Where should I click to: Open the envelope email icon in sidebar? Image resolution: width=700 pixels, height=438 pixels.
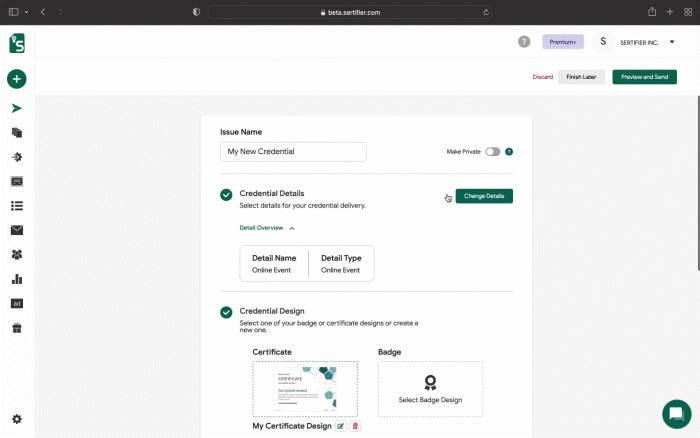point(17,230)
